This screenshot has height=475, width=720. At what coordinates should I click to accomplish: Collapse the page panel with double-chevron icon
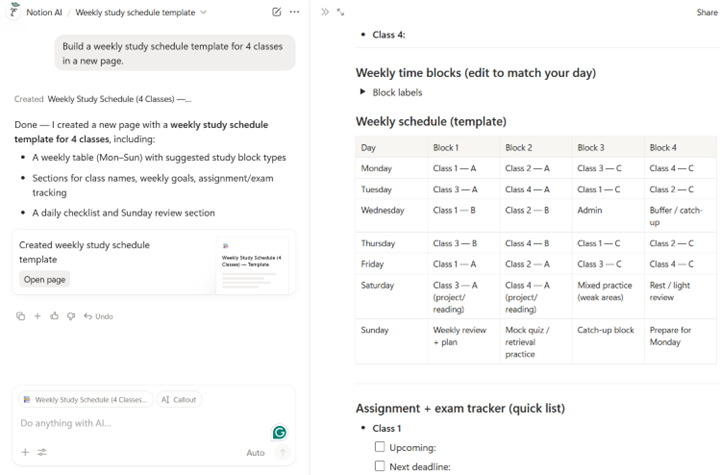point(325,12)
